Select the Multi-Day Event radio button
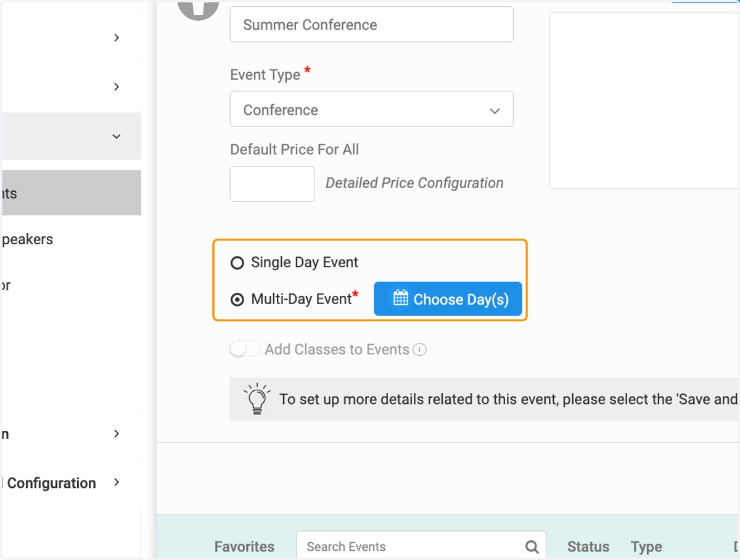Viewport: 740px width, 560px height. (237, 300)
